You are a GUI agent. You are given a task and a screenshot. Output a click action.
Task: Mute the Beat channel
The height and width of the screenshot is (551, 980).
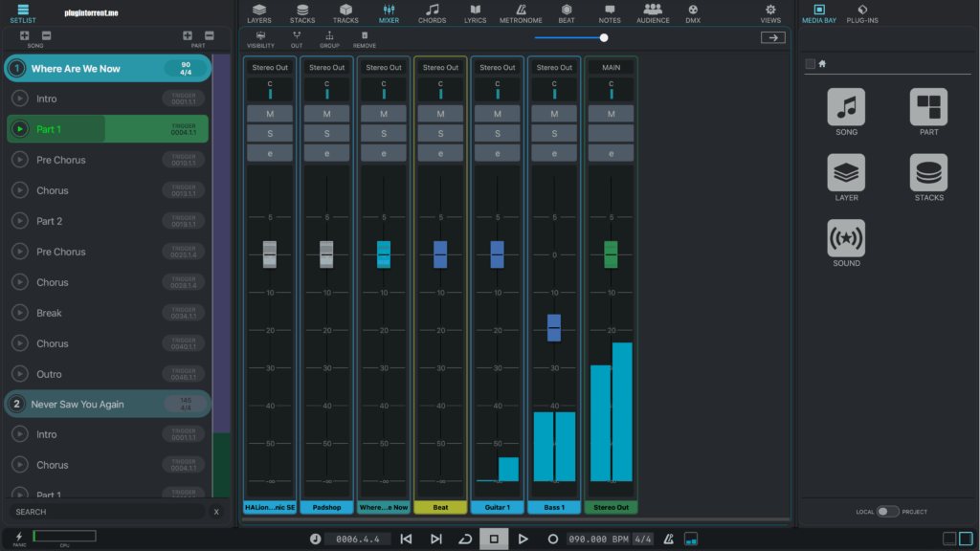pyautogui.click(x=440, y=114)
